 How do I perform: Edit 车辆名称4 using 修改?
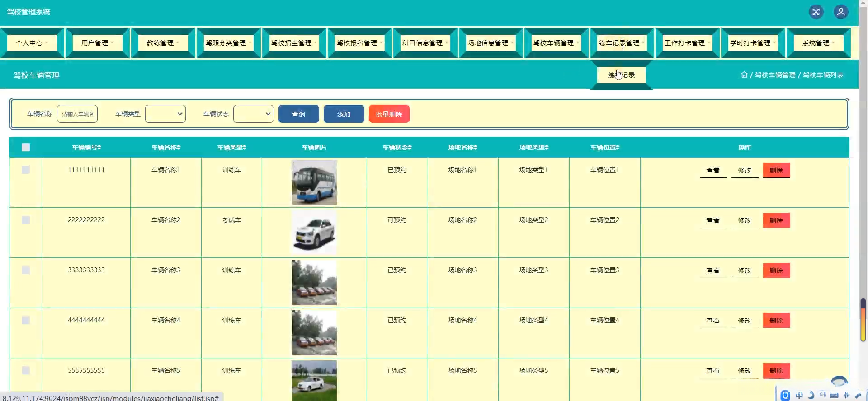click(745, 321)
